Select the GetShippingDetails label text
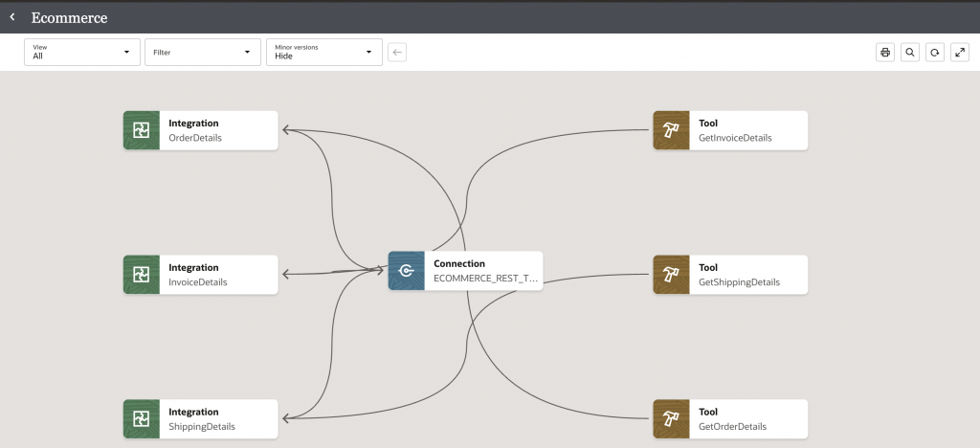Screen dimensions: 980x448 tap(739, 282)
